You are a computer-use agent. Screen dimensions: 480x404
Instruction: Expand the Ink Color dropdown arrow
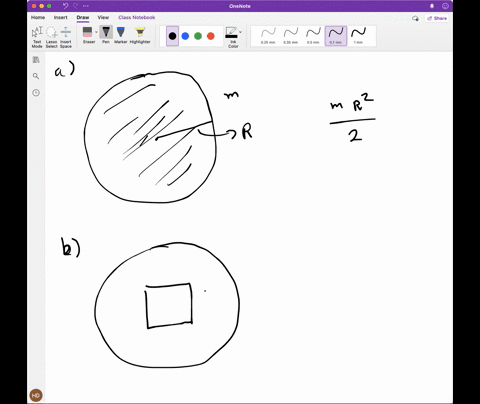point(240,32)
